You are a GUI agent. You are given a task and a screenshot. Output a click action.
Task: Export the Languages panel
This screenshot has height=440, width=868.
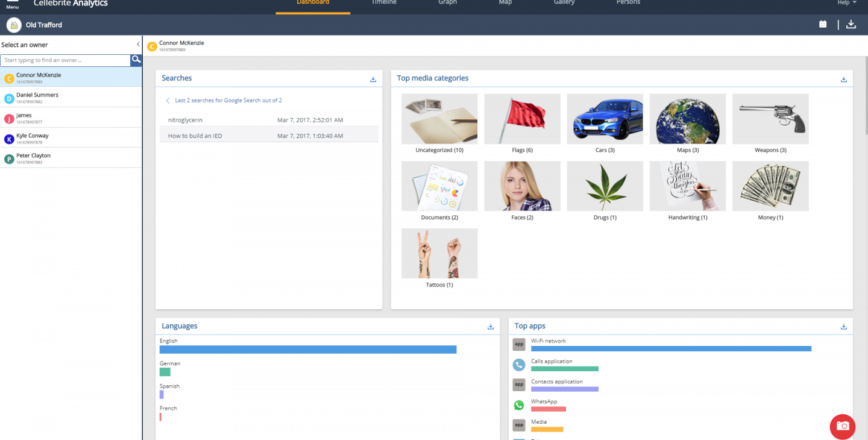(x=491, y=327)
